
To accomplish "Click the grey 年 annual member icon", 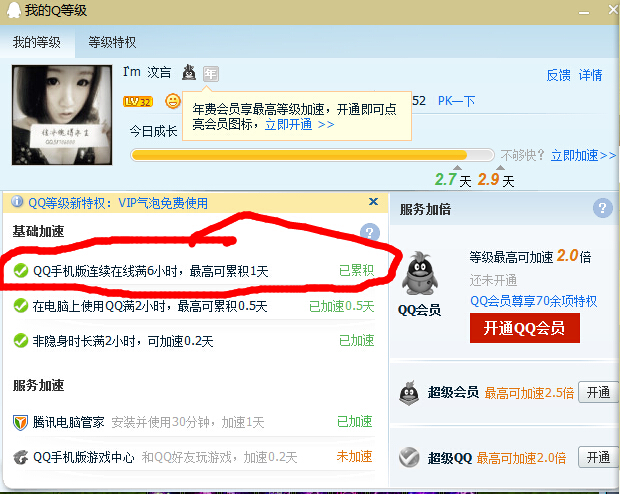I will pos(211,74).
